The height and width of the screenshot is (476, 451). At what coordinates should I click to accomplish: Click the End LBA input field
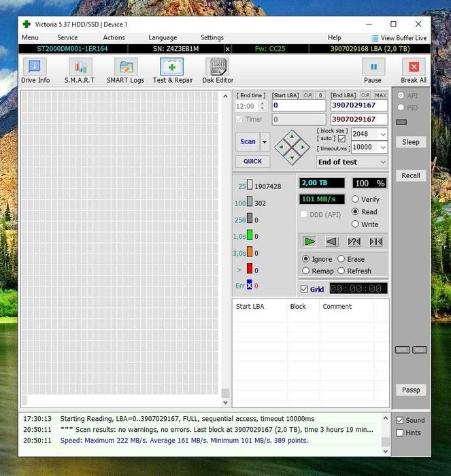(359, 105)
